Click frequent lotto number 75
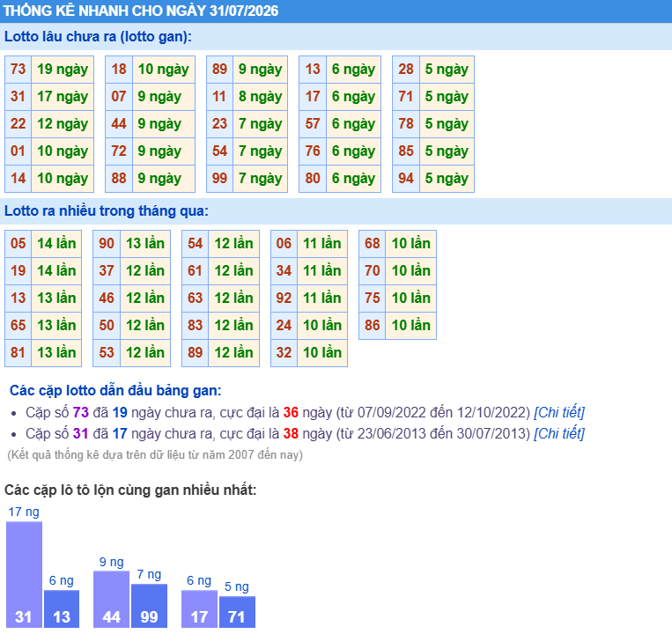This screenshot has width=672, height=634. click(x=373, y=299)
